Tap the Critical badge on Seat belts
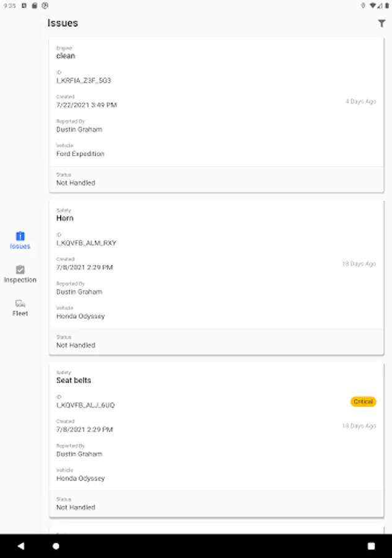This screenshot has height=558, width=392. click(x=363, y=402)
